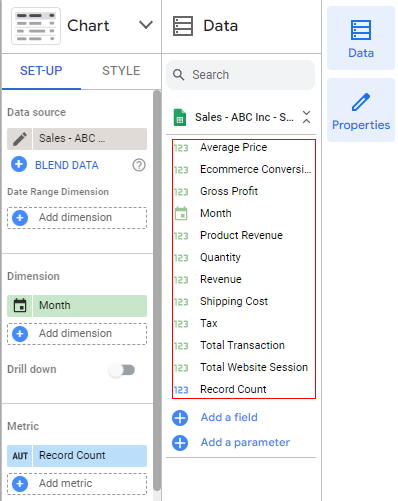The width and height of the screenshot is (398, 501).
Task: Click the blue number icon beside Record Count field
Action: 181,390
